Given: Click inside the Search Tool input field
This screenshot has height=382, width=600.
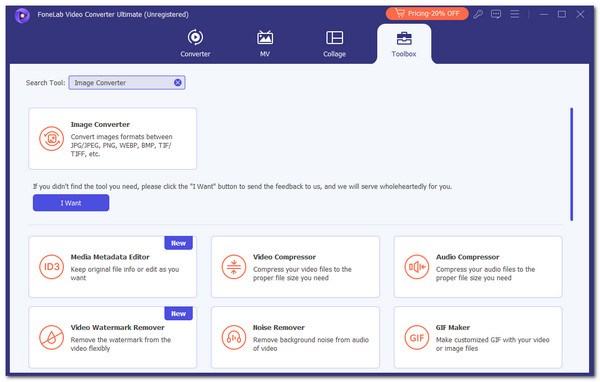Looking at the screenshot, I should point(121,83).
